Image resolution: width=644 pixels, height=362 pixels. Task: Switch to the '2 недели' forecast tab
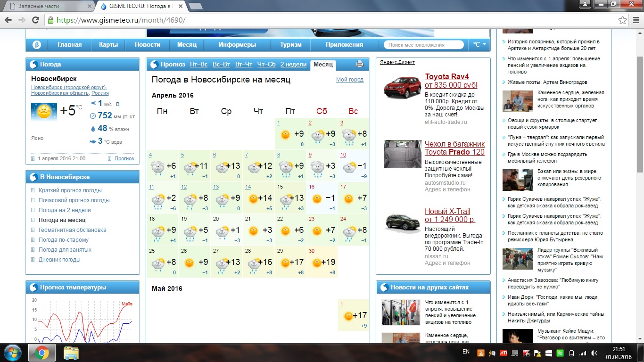[x=293, y=65]
